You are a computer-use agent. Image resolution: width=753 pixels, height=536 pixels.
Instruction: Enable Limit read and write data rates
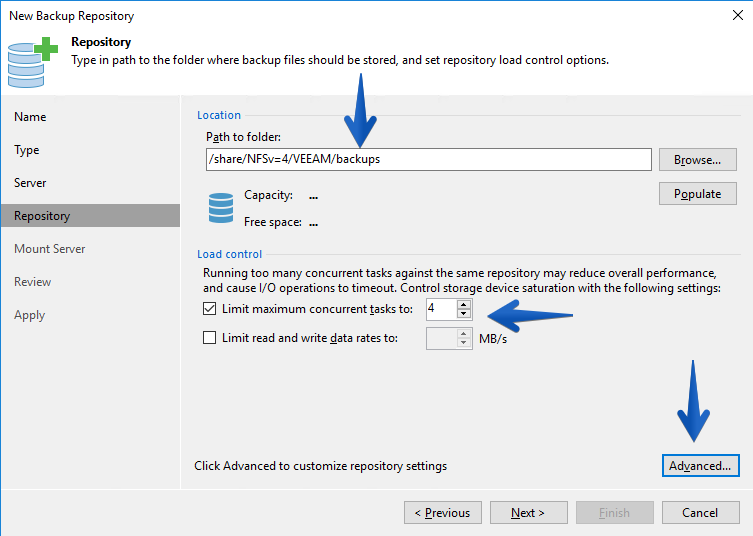(209, 338)
